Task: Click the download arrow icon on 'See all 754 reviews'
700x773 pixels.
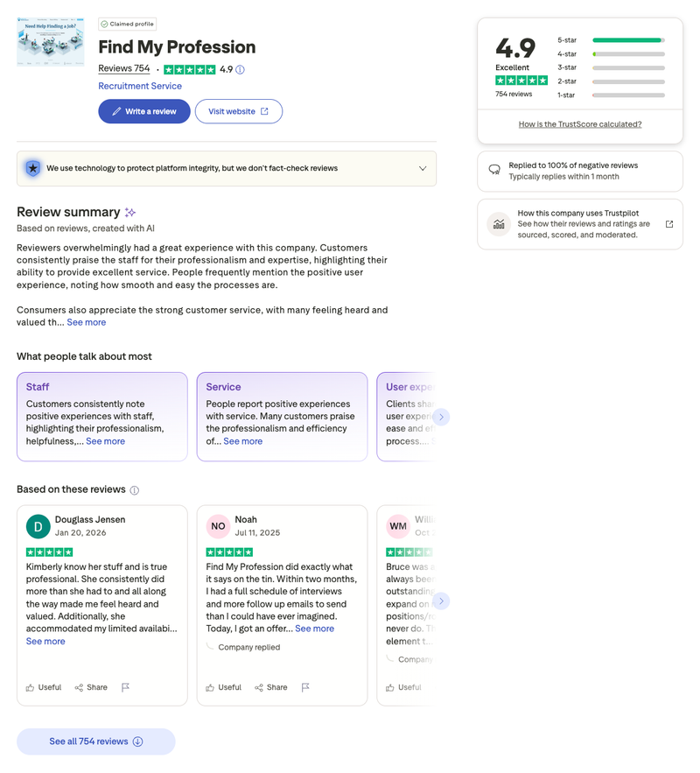Action: pos(137,741)
